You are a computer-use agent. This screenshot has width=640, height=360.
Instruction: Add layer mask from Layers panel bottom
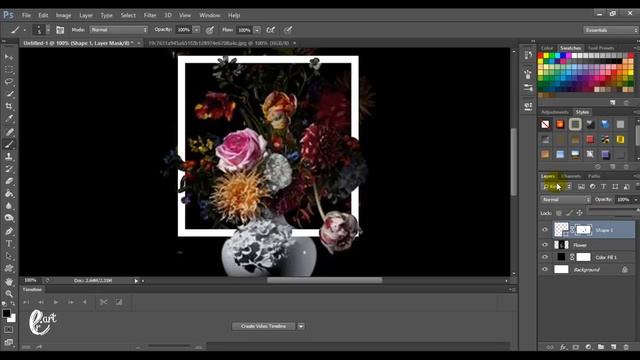(x=576, y=347)
